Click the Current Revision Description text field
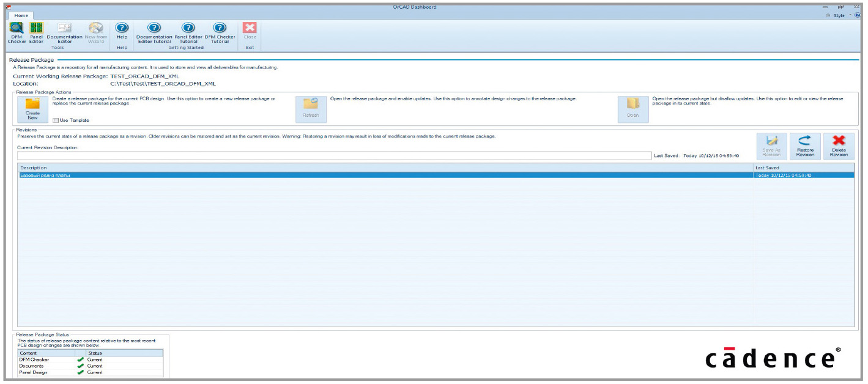Viewport: 868px width, 384px height. [x=334, y=156]
